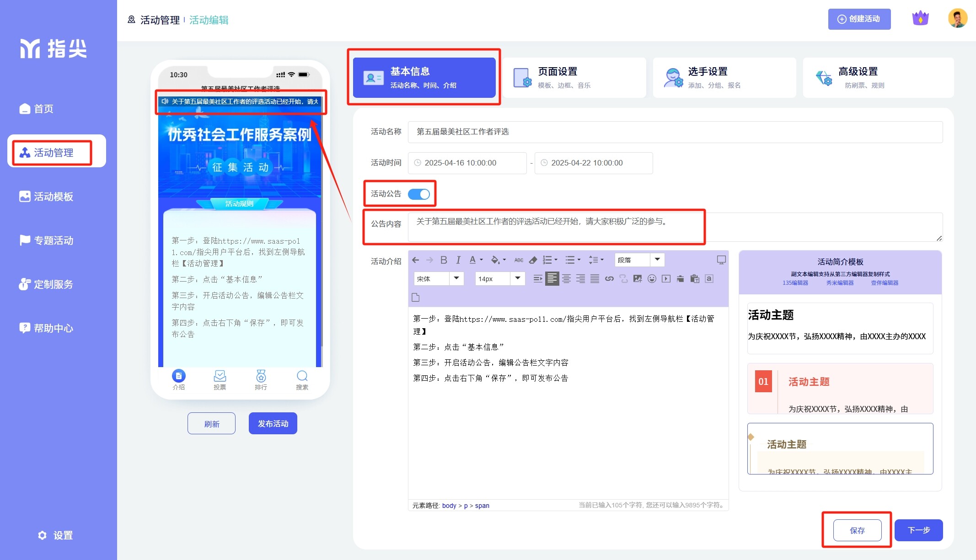Open 专题活动 in the sidebar
The width and height of the screenshot is (976, 560).
pos(46,240)
